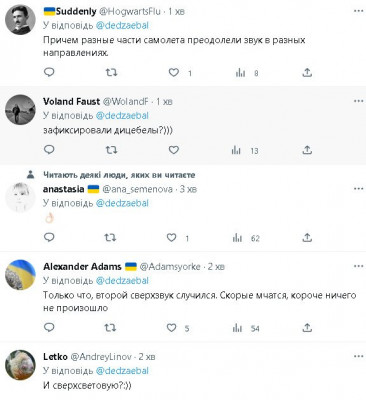
Task: Reply to Suddenly's tweet via comment icon
Action: (x=49, y=72)
